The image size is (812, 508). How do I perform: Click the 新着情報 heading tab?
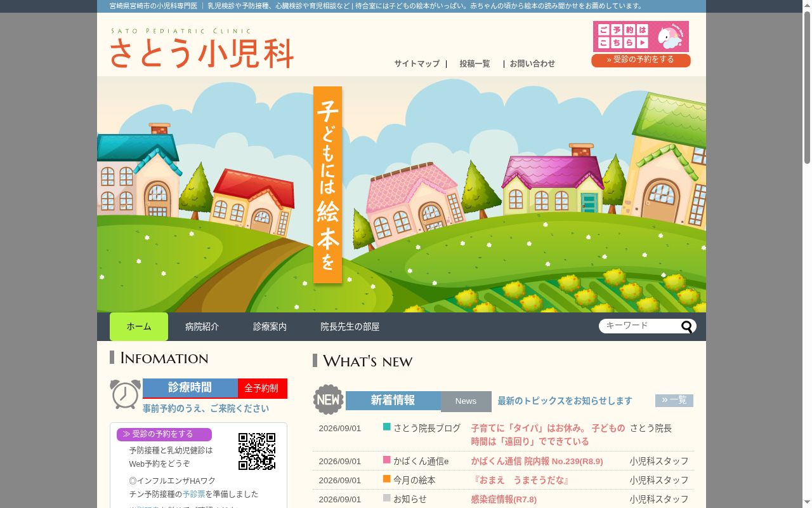tap(393, 401)
